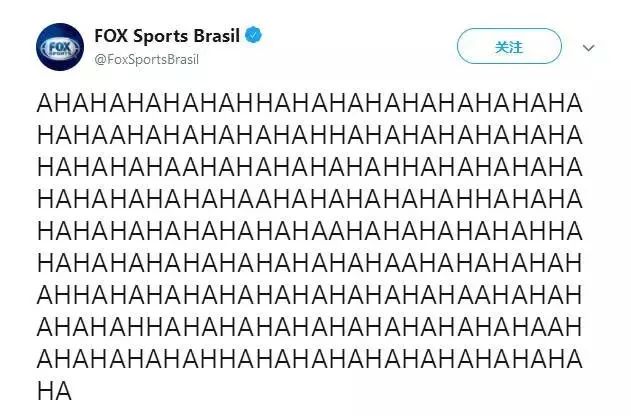Click the first line of the tweet beginning AHAHAHA
This screenshot has height=416, width=631.
309,103
